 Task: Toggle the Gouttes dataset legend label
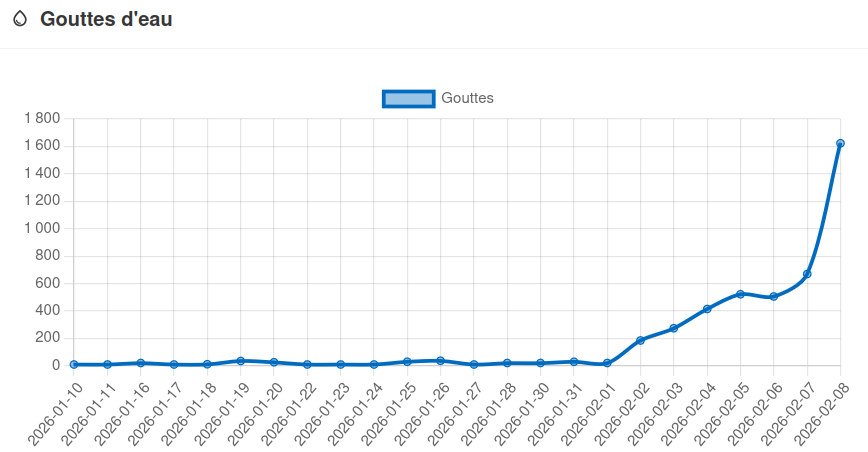point(467,98)
